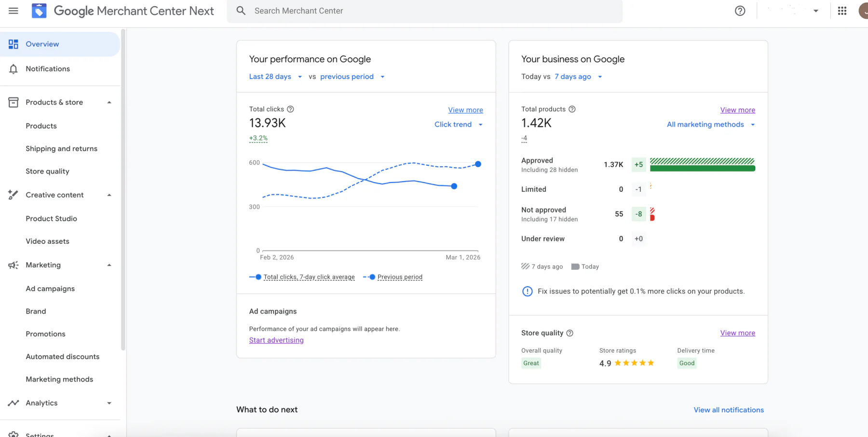This screenshot has height=437, width=868.
Task: Click the Products & store storefront icon
Action: click(14, 102)
